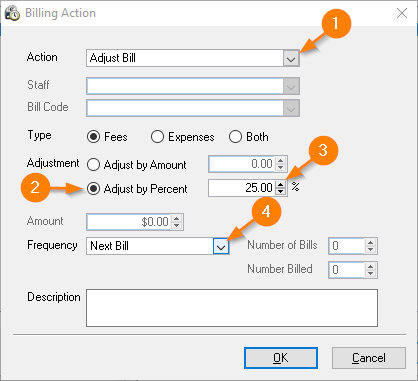The width and height of the screenshot is (418, 381).
Task: Click the Description label text
Action: pos(54,297)
